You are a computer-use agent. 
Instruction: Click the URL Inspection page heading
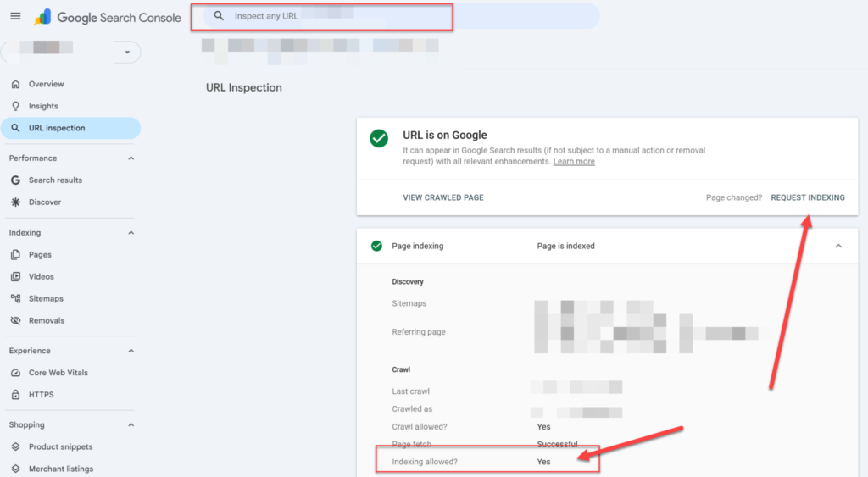[243, 87]
